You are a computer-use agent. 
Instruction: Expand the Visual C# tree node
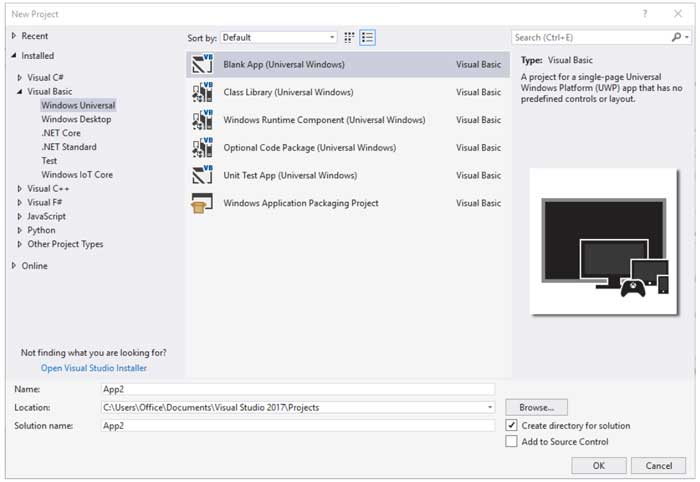[x=20, y=77]
